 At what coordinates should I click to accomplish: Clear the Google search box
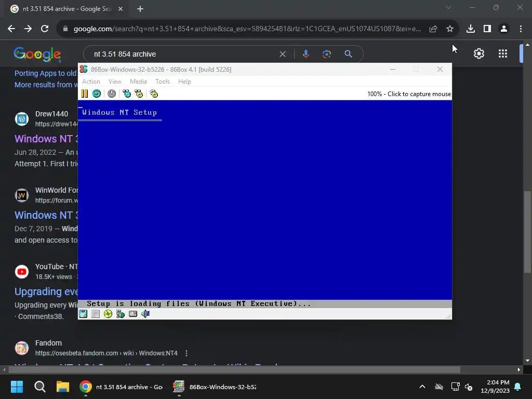(282, 54)
